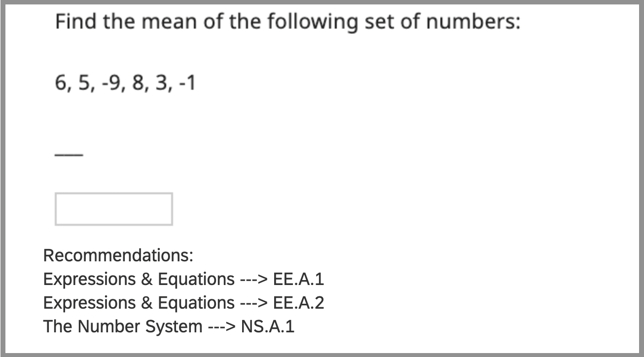Open the NS.A.1 recommendation
Image resolution: width=644 pixels, height=357 pixels.
pos(268,326)
